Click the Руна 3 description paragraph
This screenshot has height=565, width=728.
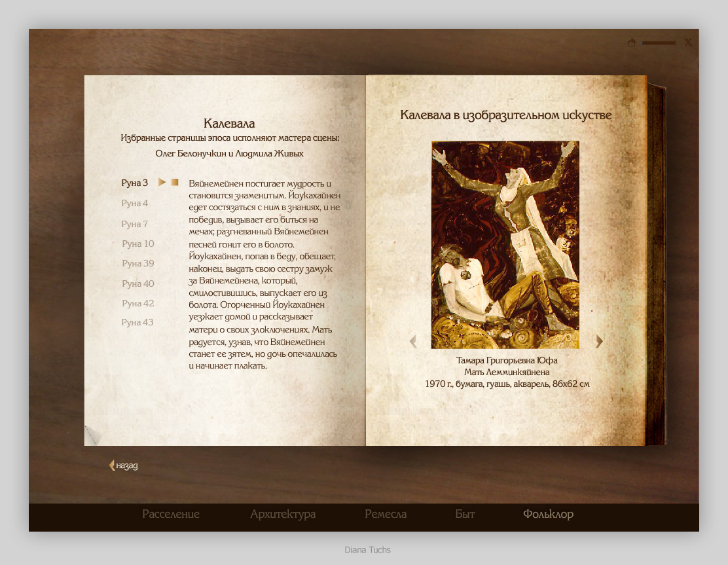264,274
